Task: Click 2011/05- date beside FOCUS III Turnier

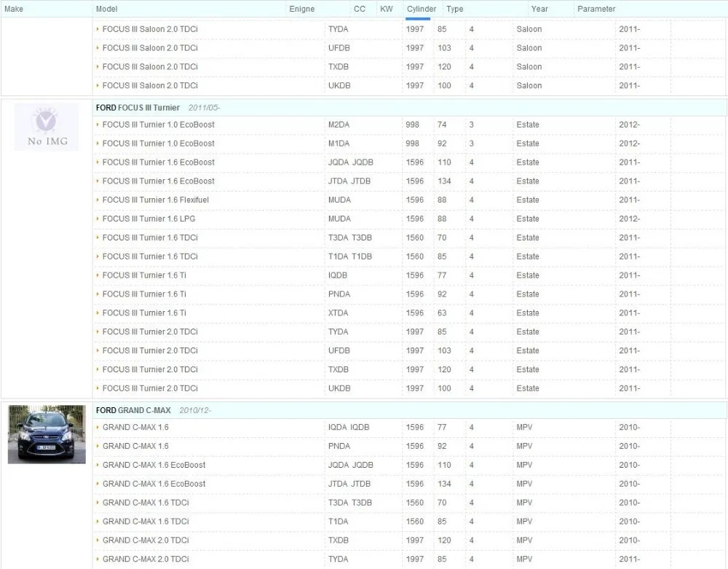Action: (205, 108)
